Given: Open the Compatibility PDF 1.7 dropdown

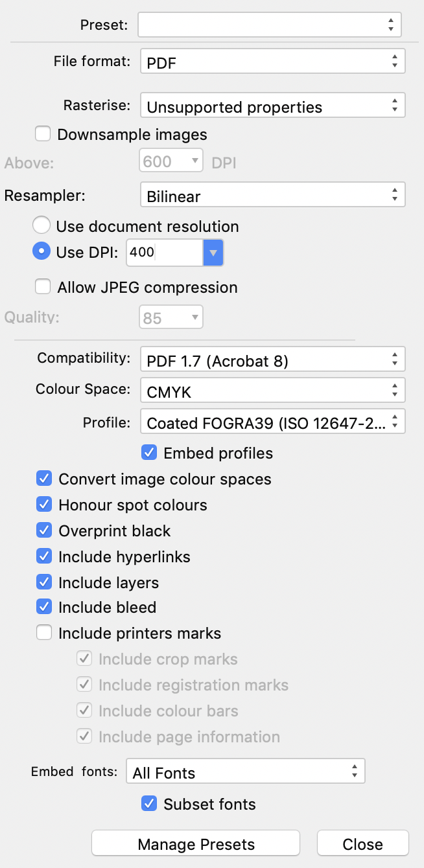Looking at the screenshot, I should [x=272, y=360].
